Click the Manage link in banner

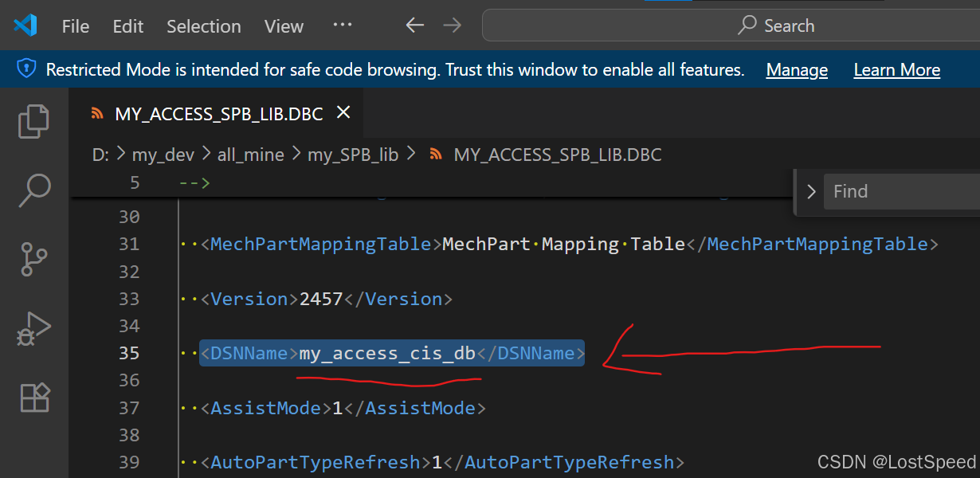pyautogui.click(x=797, y=70)
